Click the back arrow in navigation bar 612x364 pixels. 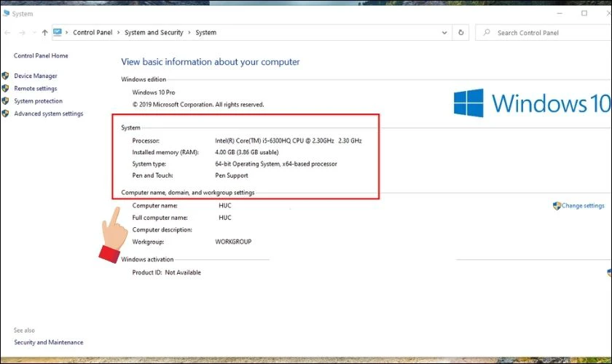click(x=7, y=33)
